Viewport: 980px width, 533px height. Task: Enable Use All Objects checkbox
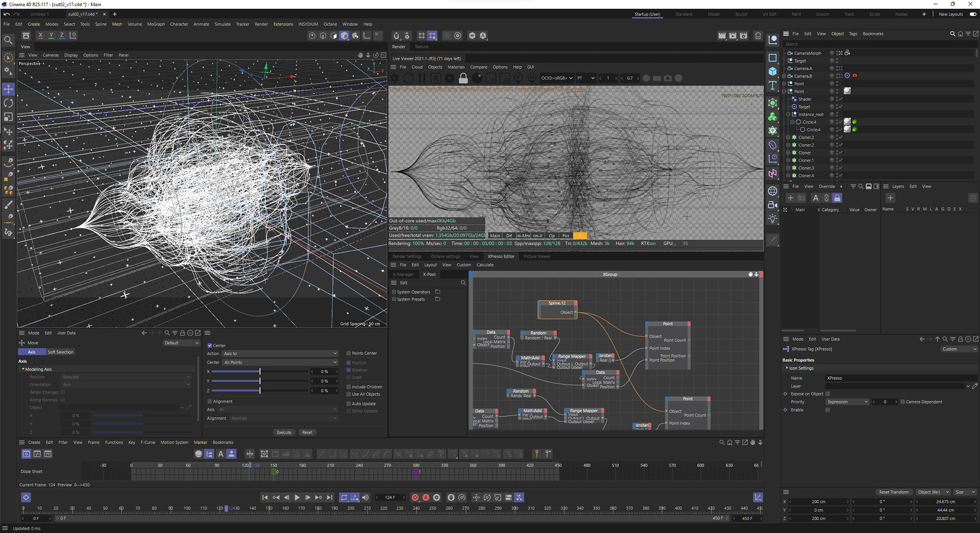point(349,394)
